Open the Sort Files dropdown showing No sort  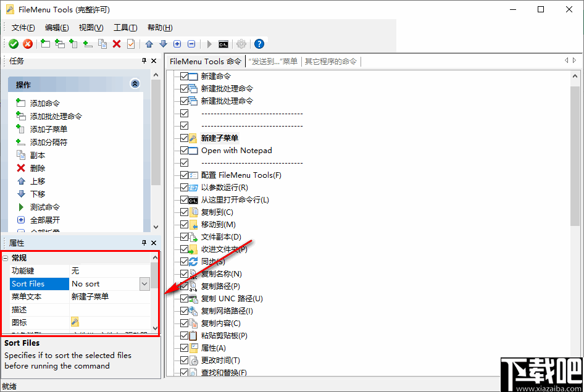pyautogui.click(x=144, y=283)
